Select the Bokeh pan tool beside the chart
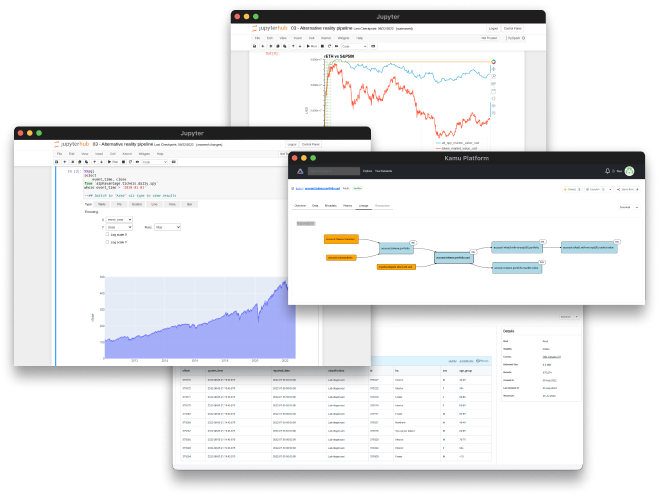Image resolution: width=659 pixels, height=496 pixels. pyautogui.click(x=493, y=69)
